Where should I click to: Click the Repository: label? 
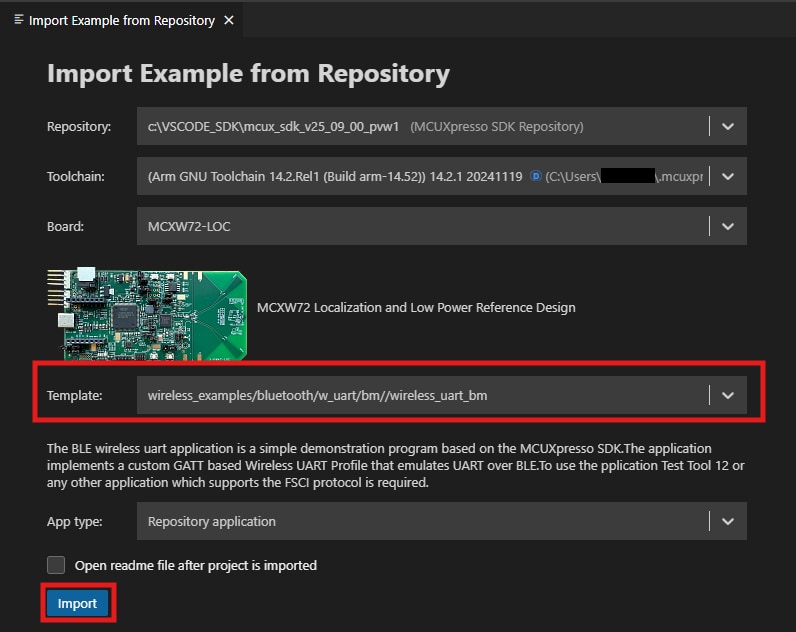pyautogui.click(x=79, y=126)
